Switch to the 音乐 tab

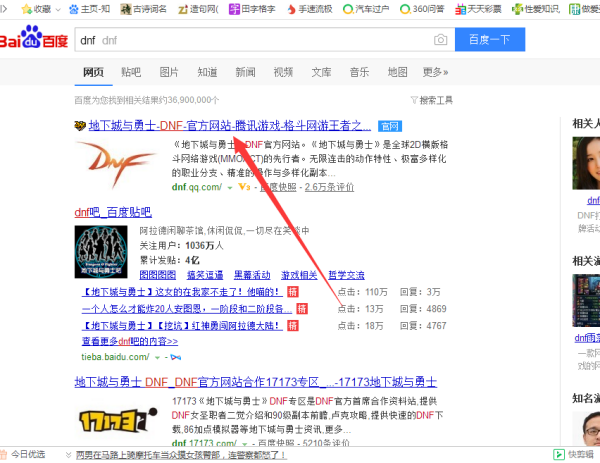[x=359, y=72]
